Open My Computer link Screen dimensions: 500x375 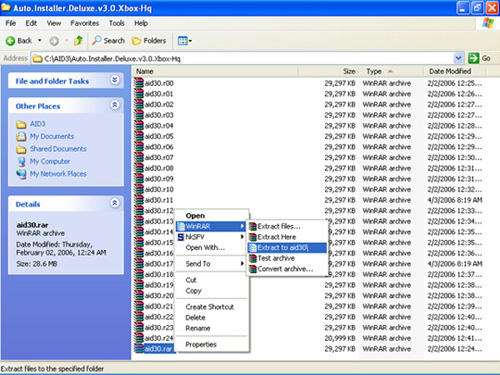[x=50, y=161]
